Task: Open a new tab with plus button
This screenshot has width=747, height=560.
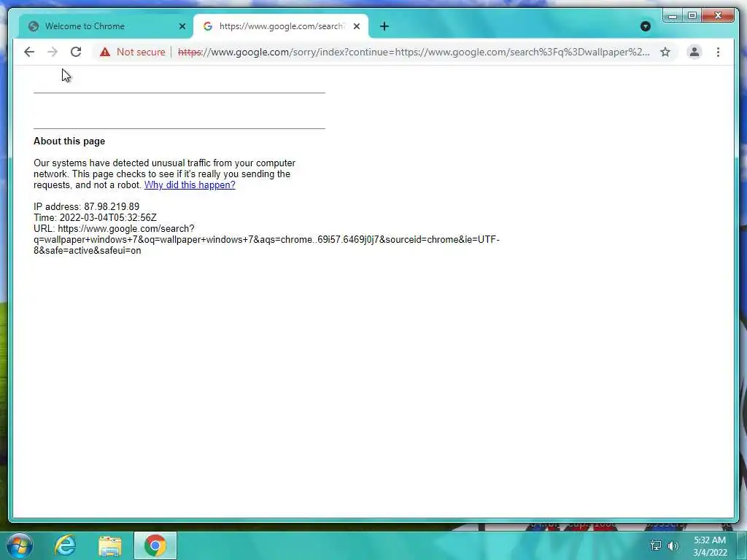Action: point(384,27)
